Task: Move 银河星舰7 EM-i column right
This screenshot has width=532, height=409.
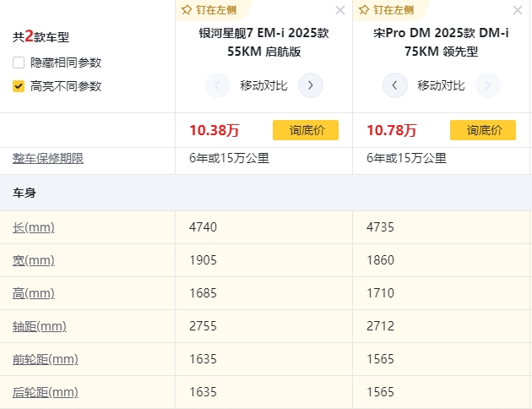Action: pos(311,85)
